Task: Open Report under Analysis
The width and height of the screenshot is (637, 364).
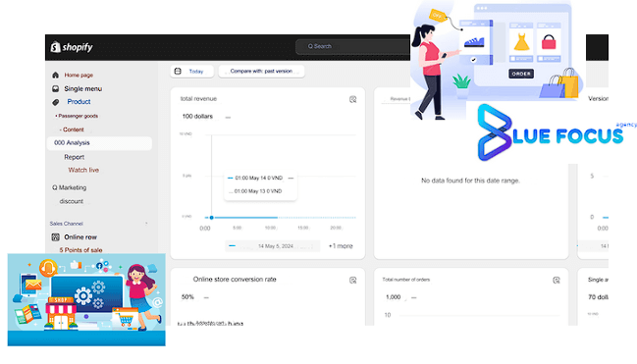Action: coord(74,157)
